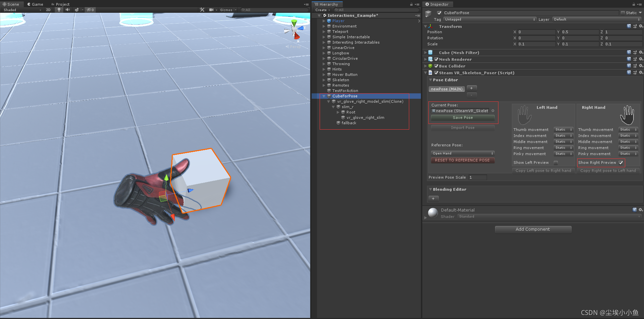Add blending behaviour with plus button
The height and width of the screenshot is (319, 644).
coord(433,198)
